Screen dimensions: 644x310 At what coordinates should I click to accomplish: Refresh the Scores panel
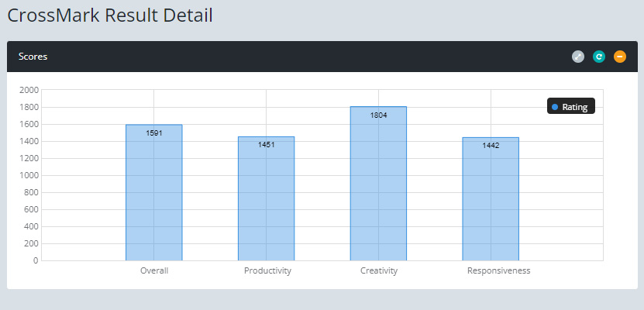[599, 57]
